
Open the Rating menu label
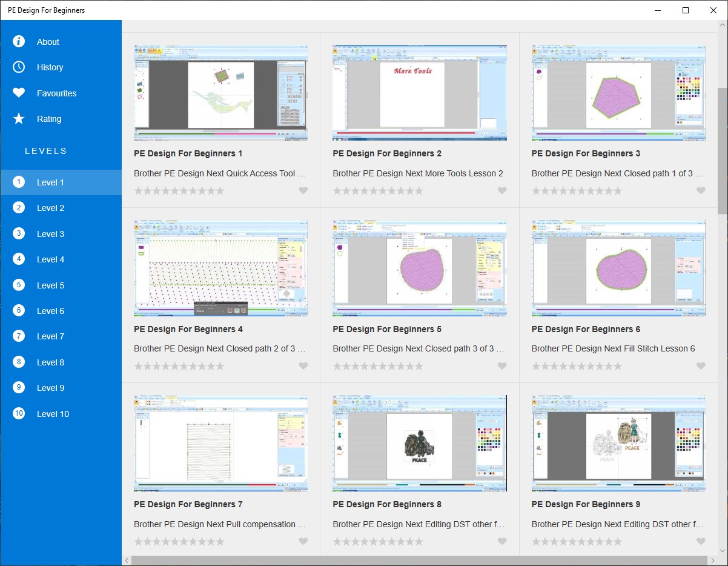coord(49,119)
